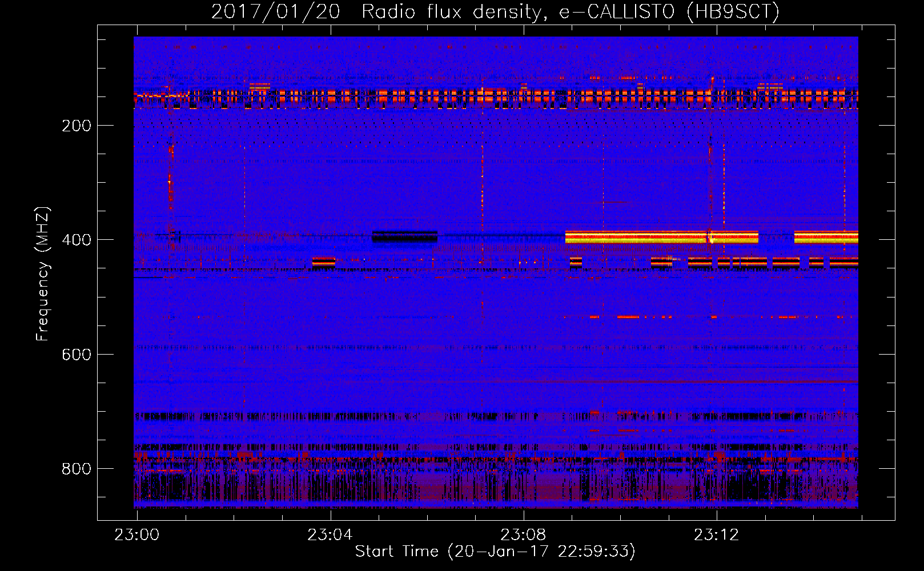The height and width of the screenshot is (571, 924).
Task: Click the 400 frequency tick label
Action: pos(77,240)
